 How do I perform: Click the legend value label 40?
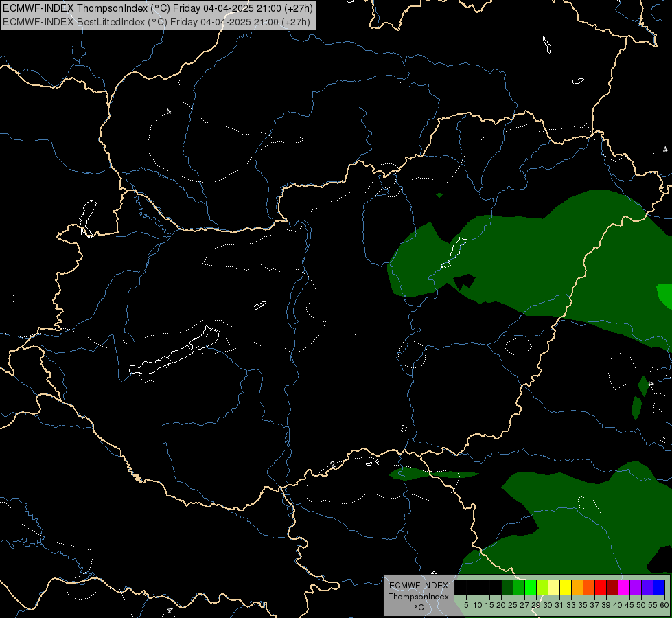(x=618, y=605)
